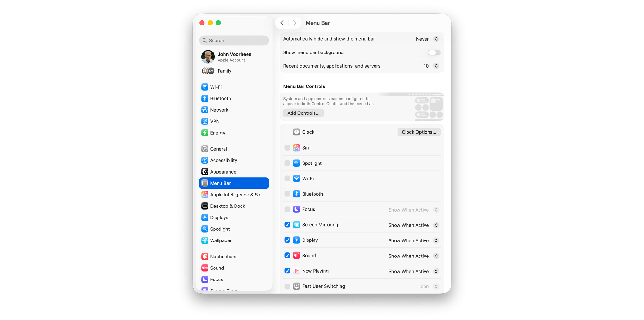
Task: Click the Displays sun icon in the sidebar
Action: tap(205, 218)
